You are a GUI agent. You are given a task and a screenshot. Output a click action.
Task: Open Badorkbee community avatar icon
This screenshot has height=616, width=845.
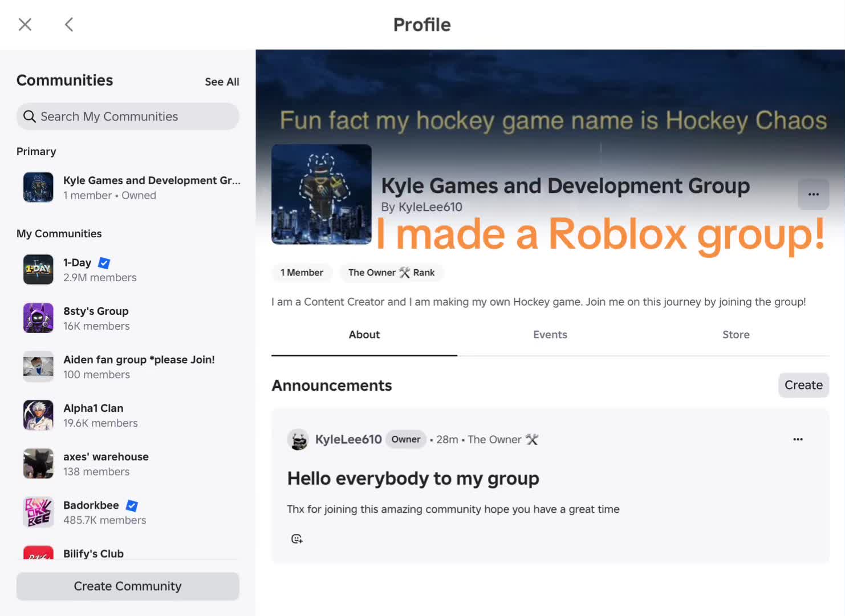click(38, 512)
